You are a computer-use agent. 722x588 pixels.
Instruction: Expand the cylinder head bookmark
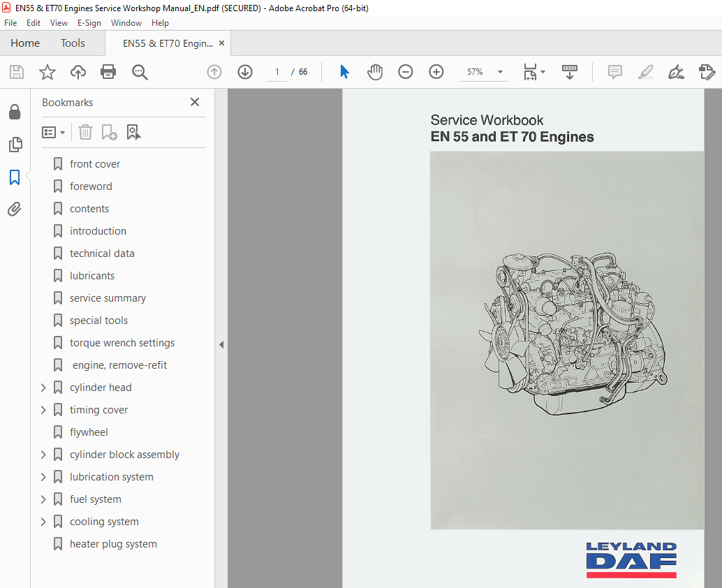pyautogui.click(x=43, y=387)
